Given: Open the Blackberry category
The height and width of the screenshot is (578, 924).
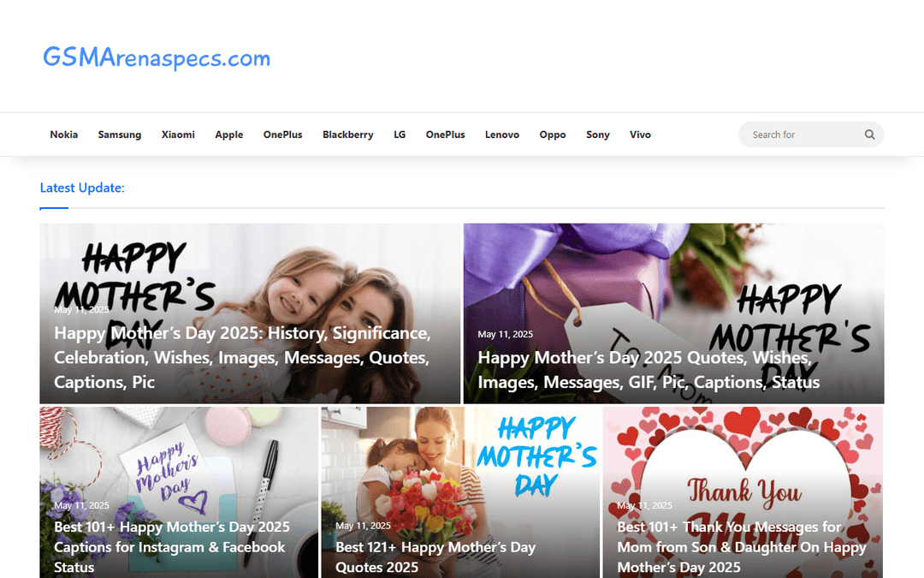Looking at the screenshot, I should pos(347,134).
